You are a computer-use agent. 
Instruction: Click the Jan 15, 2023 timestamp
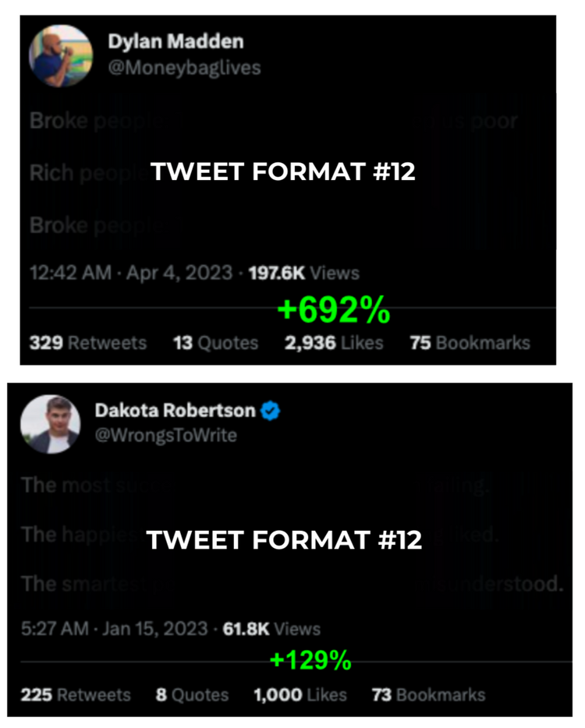coord(154,629)
